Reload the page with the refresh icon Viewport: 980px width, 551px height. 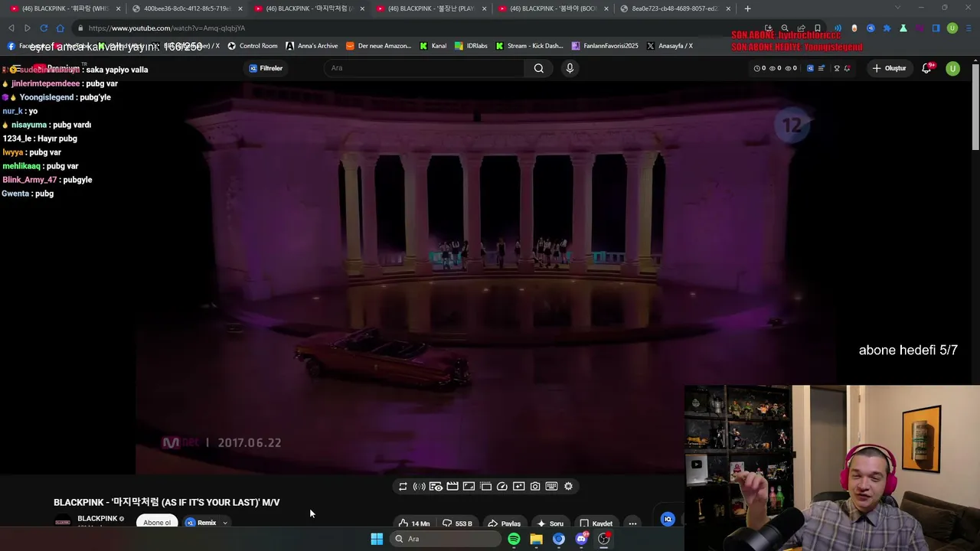pyautogui.click(x=44, y=28)
